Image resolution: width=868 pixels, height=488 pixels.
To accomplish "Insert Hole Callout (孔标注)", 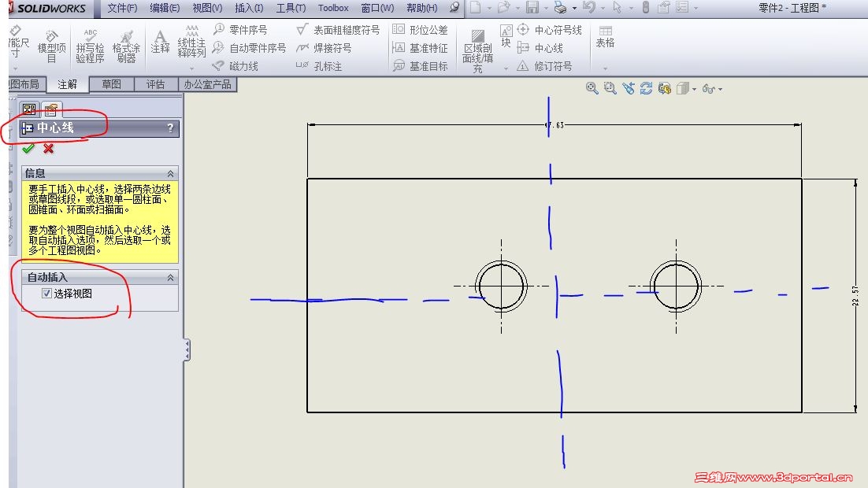I will 319,66.
